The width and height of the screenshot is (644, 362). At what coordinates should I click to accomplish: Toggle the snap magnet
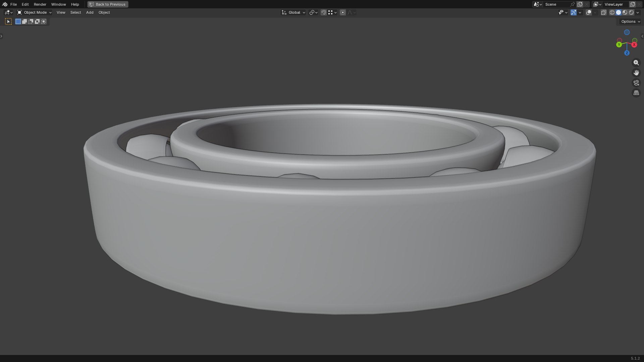(324, 12)
